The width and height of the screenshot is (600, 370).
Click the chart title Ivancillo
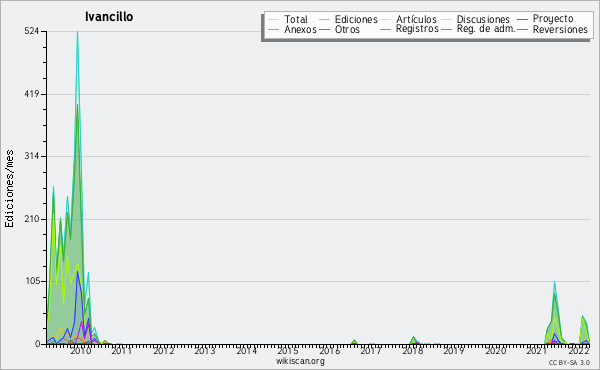point(109,17)
